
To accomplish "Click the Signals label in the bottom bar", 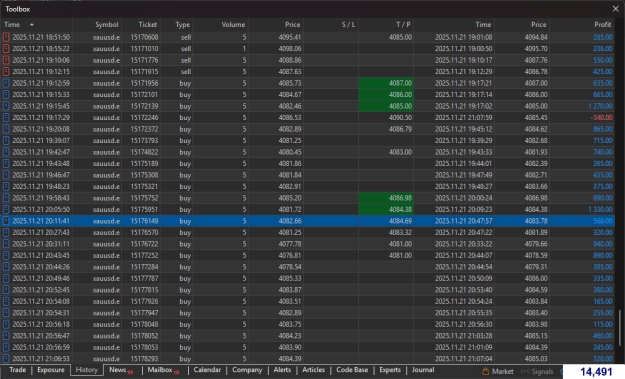I will coord(542,371).
